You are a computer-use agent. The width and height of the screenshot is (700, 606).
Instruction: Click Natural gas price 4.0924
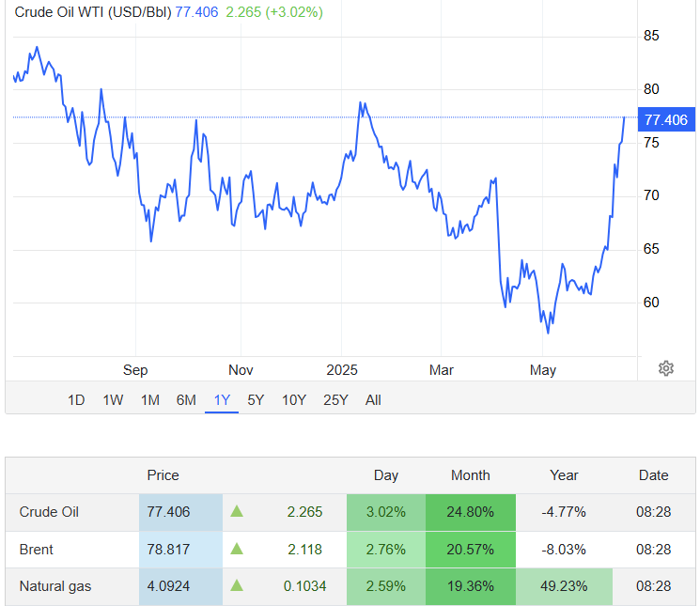tap(180, 586)
